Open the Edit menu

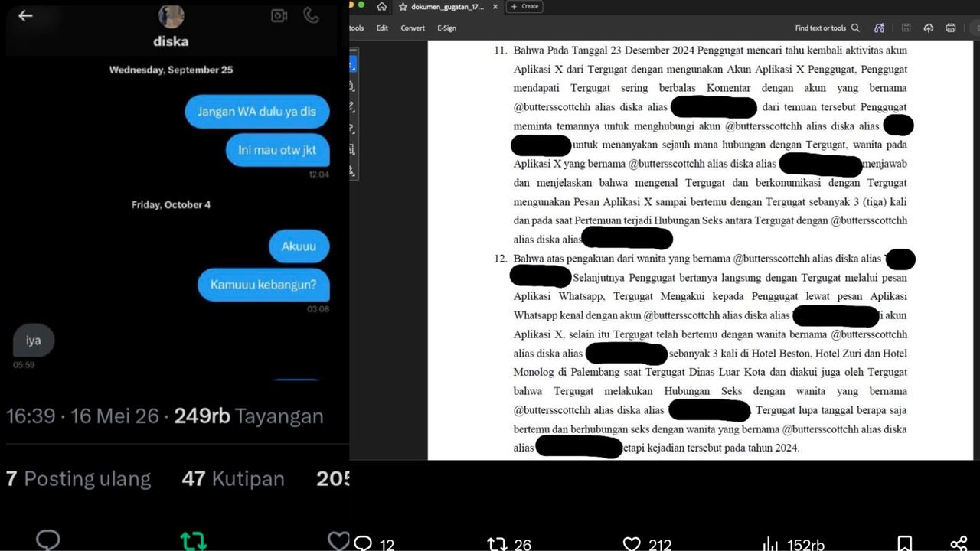[382, 28]
